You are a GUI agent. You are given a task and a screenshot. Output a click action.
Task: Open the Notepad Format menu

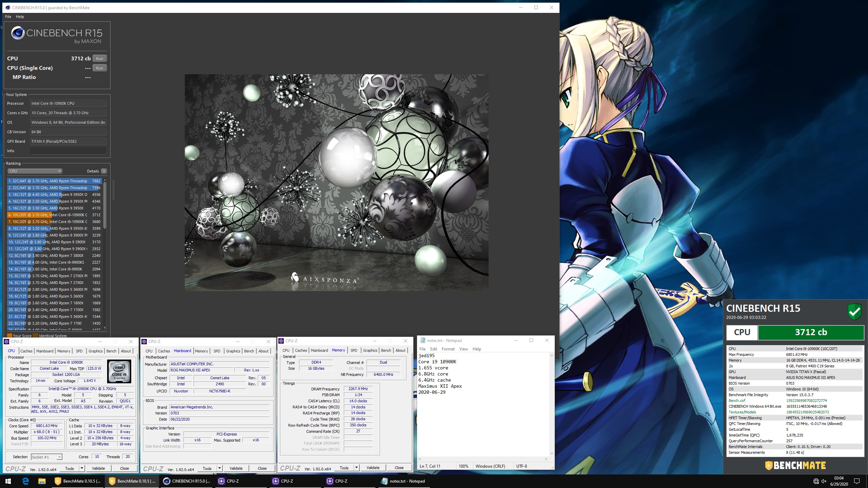[x=448, y=349]
